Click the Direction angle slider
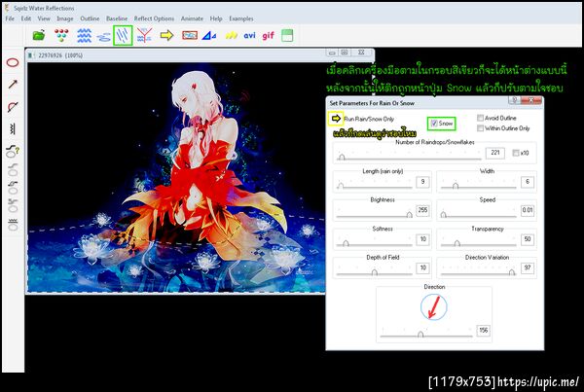584x392 pixels. coord(426,335)
